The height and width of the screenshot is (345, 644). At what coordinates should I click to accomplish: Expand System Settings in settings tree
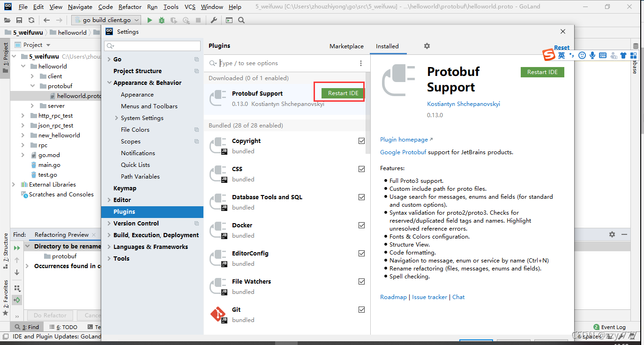(x=116, y=118)
